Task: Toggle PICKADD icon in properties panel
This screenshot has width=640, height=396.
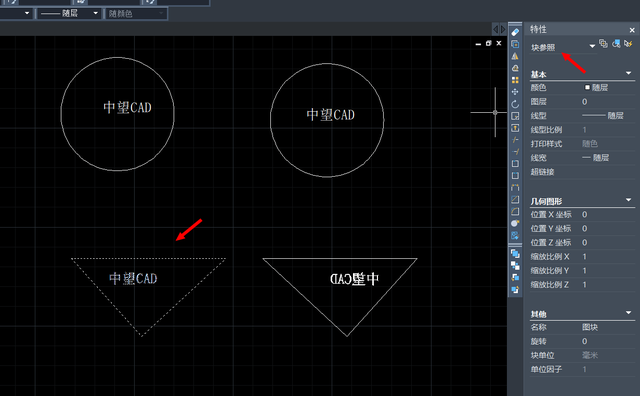Action: 603,43
